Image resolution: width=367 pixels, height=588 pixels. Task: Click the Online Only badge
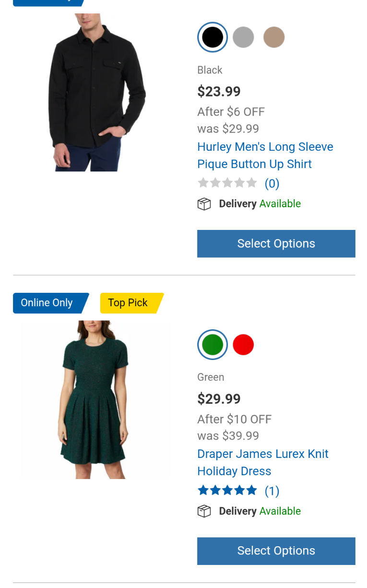(x=48, y=303)
